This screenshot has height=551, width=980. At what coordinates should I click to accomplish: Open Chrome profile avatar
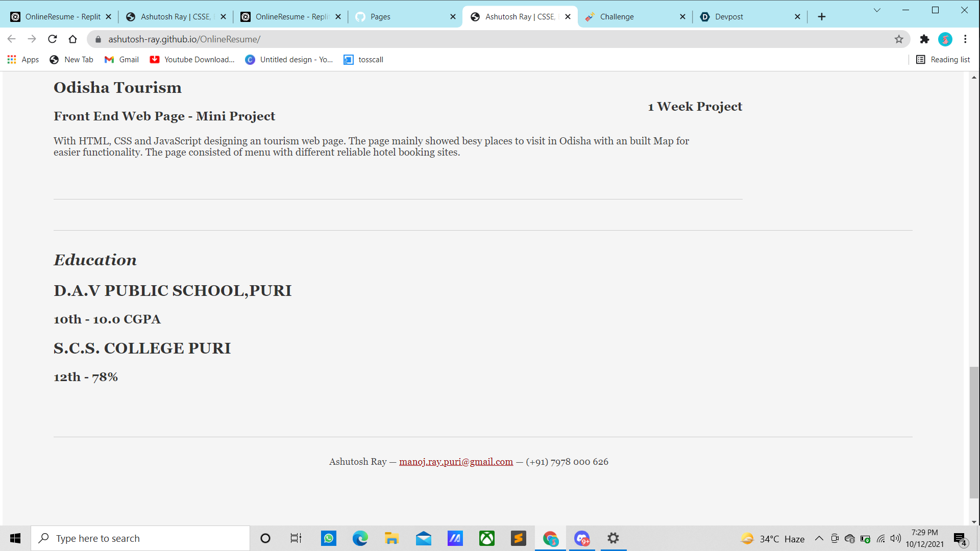[945, 39]
